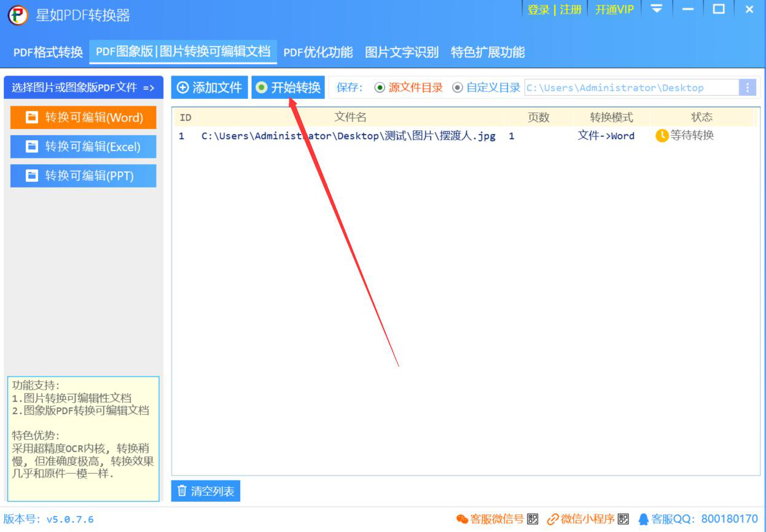Click 添加文件 button
This screenshot has height=532, width=766.
click(x=209, y=88)
